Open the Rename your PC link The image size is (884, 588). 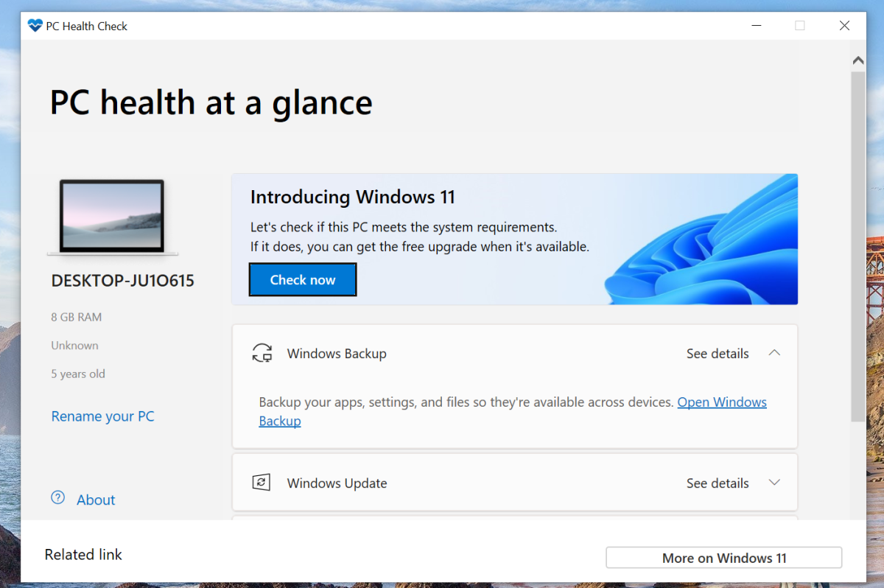click(x=103, y=416)
